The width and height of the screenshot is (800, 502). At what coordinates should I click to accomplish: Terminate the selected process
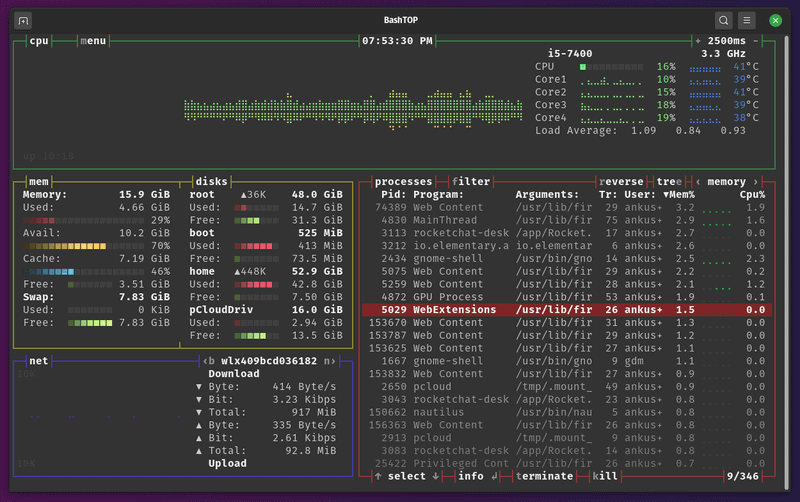544,476
